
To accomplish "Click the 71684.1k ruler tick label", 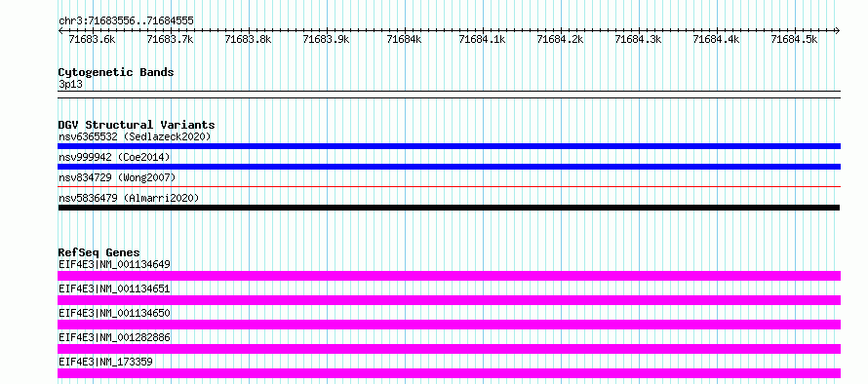I will tap(482, 39).
